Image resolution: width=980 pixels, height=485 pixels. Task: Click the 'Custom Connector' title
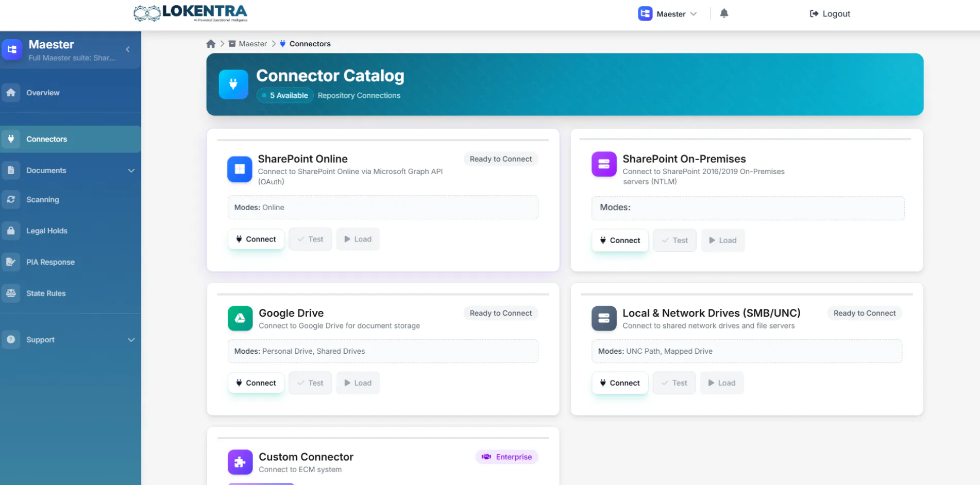(306, 457)
